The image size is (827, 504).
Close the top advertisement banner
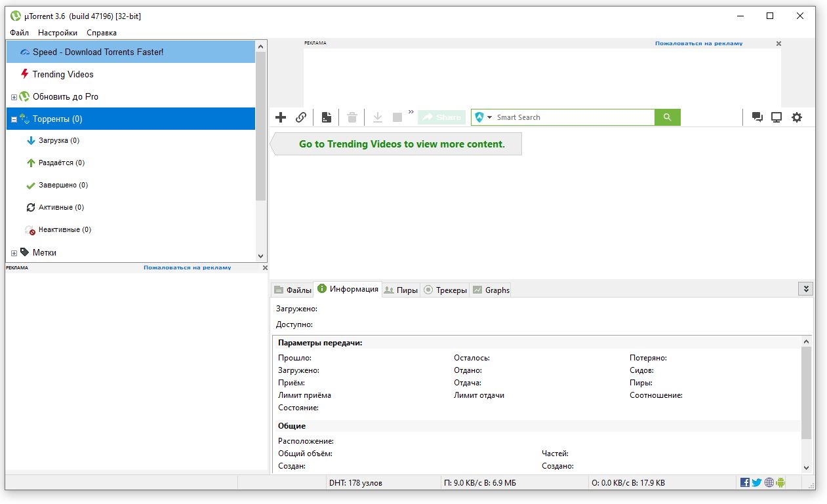[x=778, y=43]
